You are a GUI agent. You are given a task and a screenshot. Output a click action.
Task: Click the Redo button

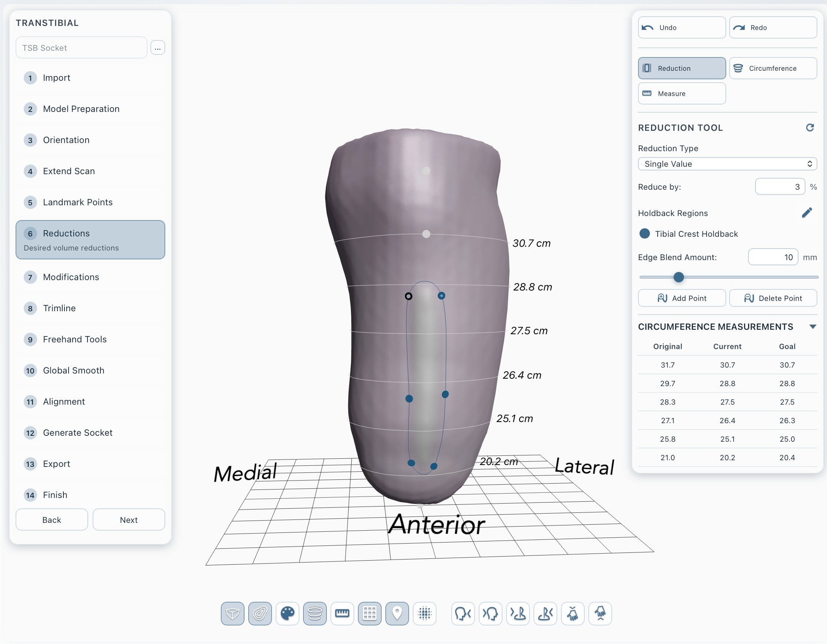(x=773, y=28)
